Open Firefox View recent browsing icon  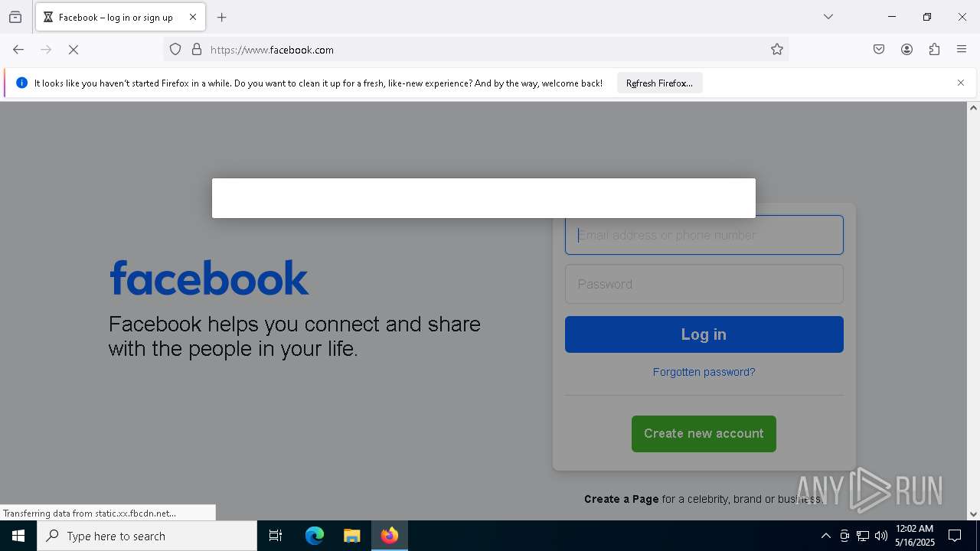click(15, 17)
